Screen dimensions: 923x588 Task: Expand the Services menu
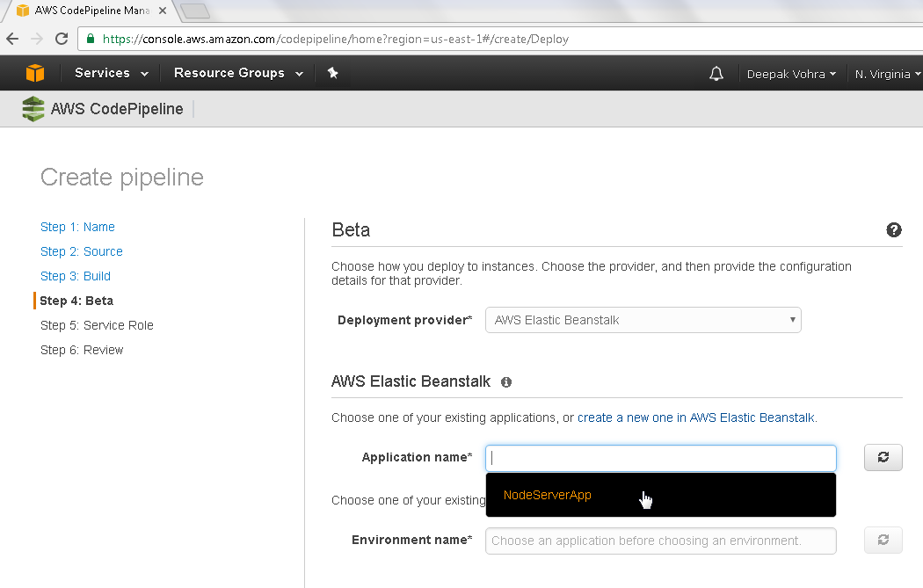(112, 73)
